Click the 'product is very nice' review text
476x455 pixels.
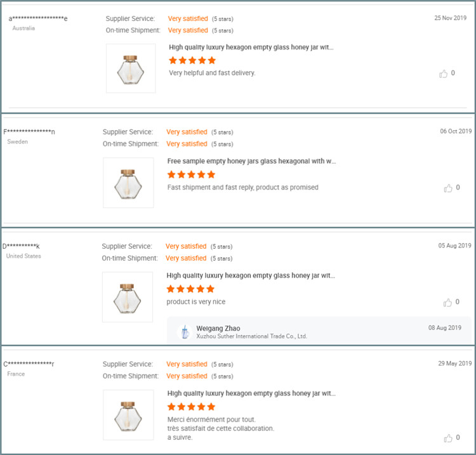pyautogui.click(x=196, y=301)
